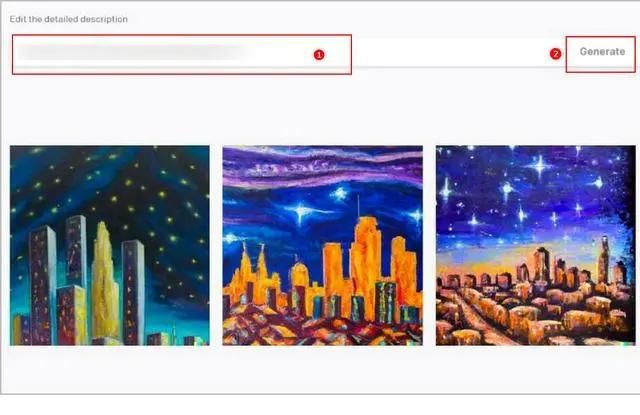Click the red number 1 marker
Viewport: 640px width, 415px height.
tap(319, 55)
